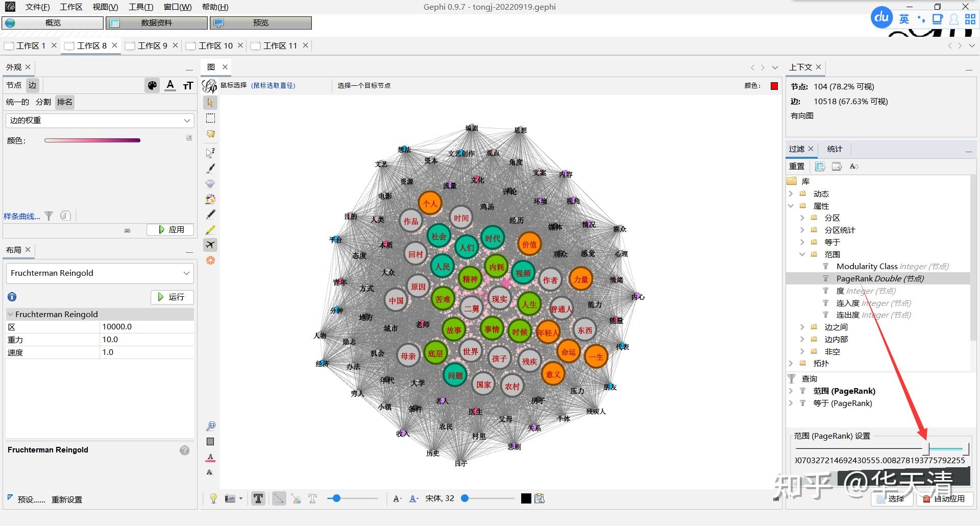Click the label color mode A icon
The width and height of the screenshot is (980, 526).
coord(414,498)
